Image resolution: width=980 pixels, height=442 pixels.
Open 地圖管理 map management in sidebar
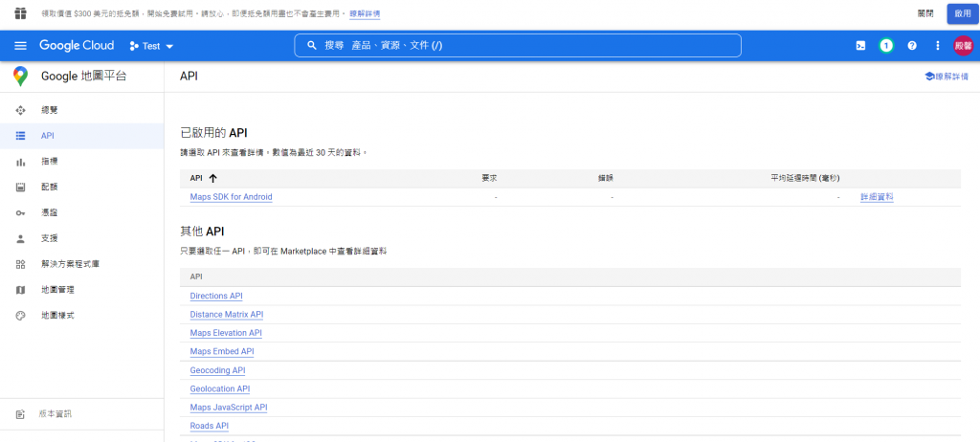(x=82, y=290)
